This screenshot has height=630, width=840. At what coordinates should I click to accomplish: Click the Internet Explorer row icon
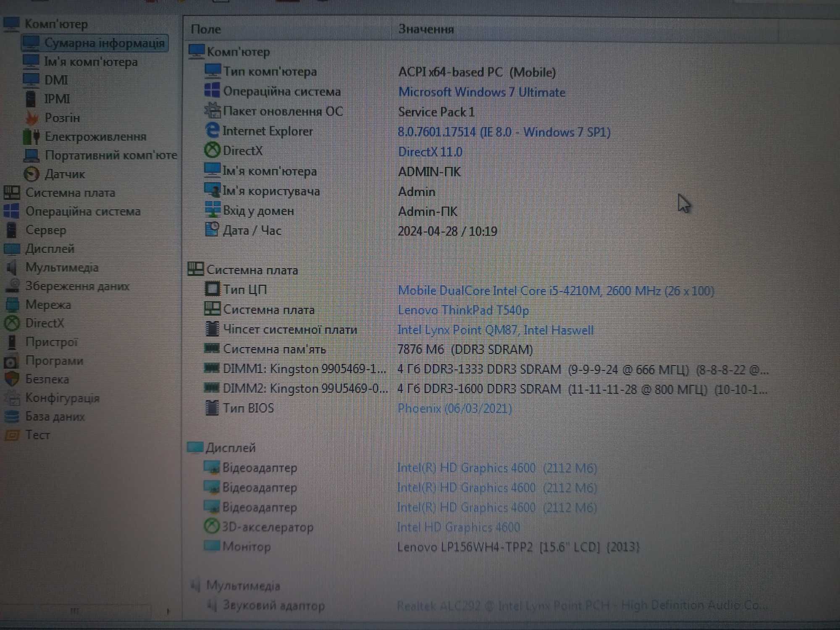pyautogui.click(x=212, y=130)
